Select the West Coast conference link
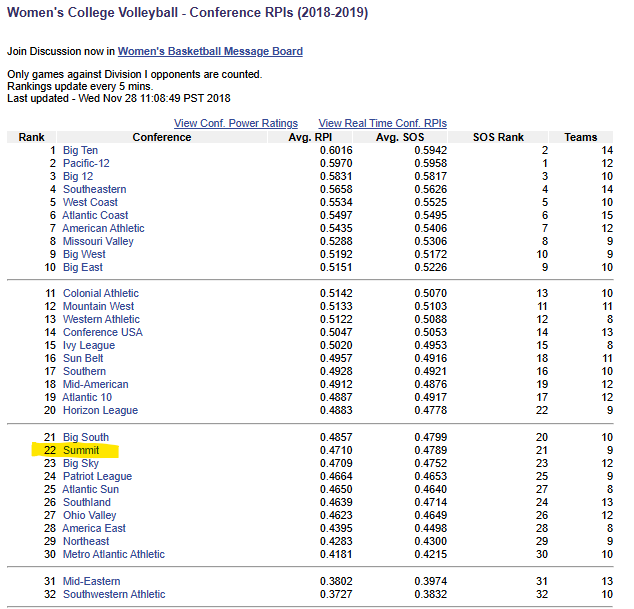 90,202
